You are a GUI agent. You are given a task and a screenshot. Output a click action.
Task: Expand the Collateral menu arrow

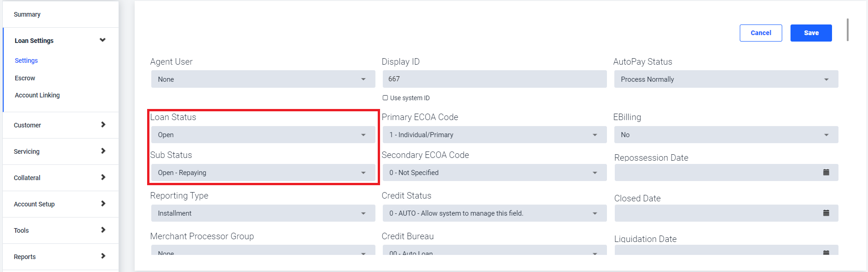(103, 177)
